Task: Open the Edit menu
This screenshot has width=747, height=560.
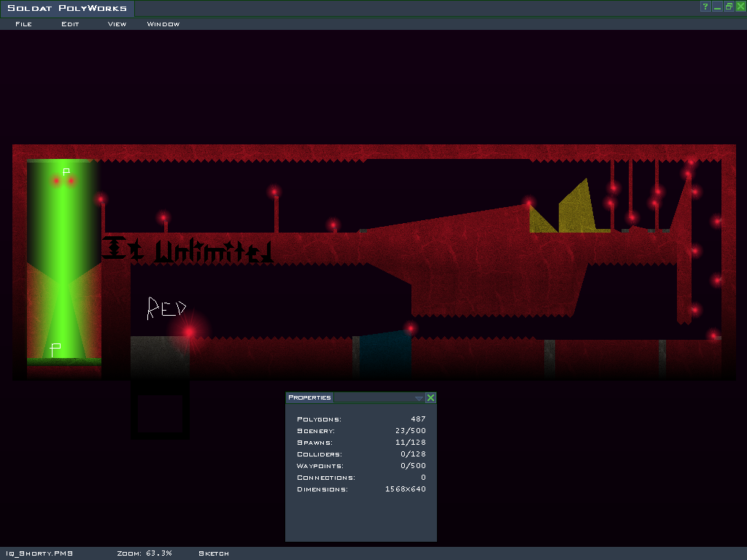Action: 70,24
